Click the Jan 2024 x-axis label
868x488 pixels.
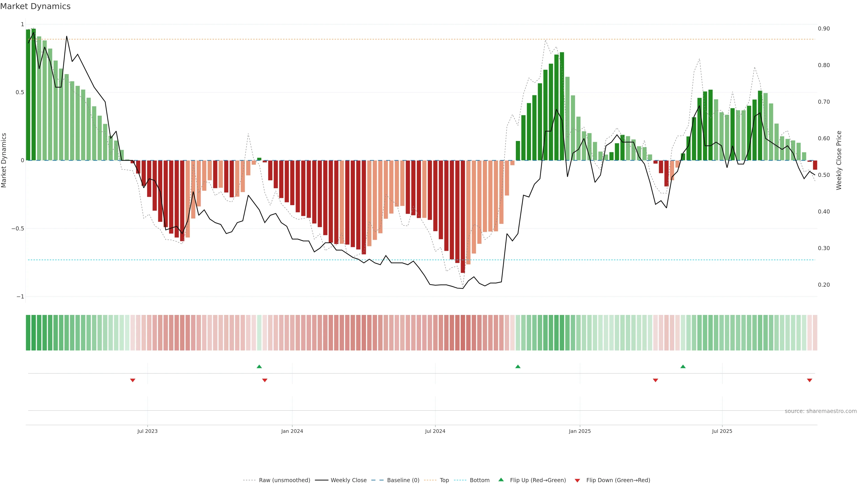[x=292, y=431]
